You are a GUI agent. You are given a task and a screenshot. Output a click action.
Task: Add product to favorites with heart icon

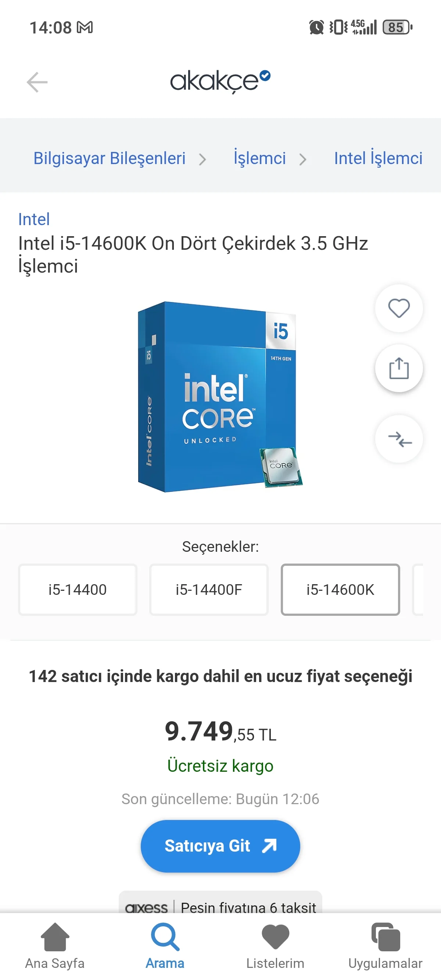pos(399,308)
